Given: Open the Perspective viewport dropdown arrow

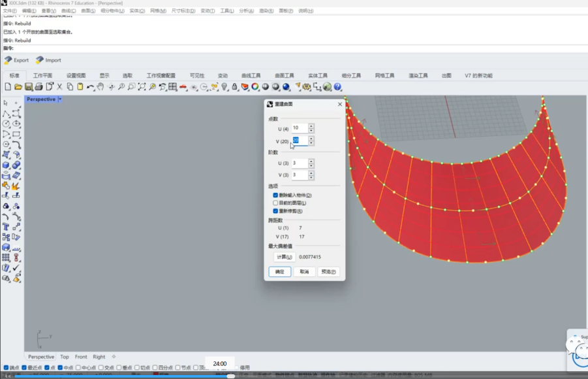Looking at the screenshot, I should click(60, 99).
